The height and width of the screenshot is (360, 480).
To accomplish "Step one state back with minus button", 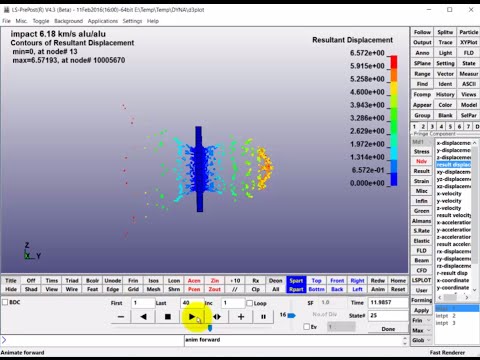I will coord(121,317).
